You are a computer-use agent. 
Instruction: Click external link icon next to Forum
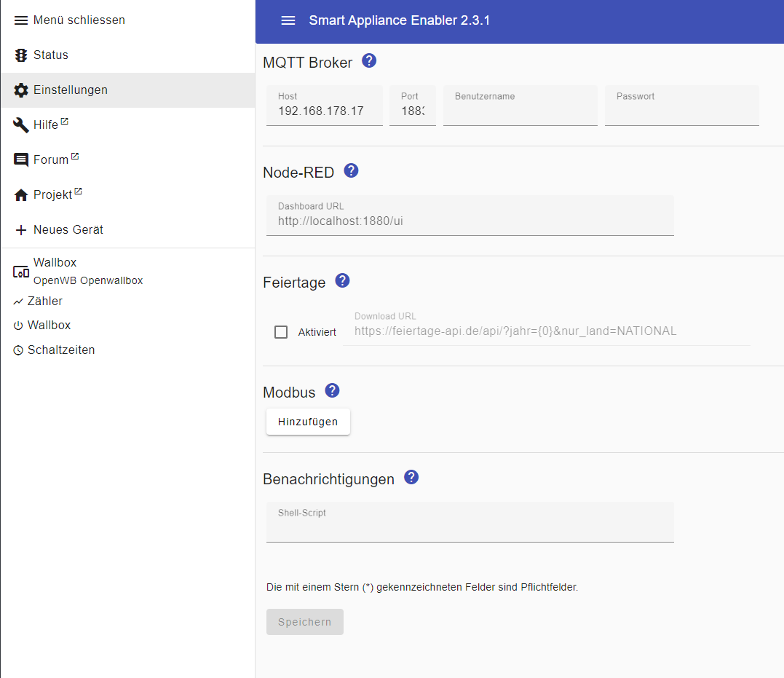click(x=75, y=156)
